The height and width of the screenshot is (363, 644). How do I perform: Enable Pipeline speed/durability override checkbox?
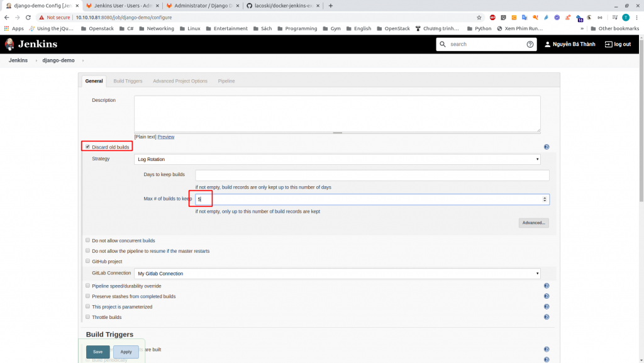pos(87,286)
